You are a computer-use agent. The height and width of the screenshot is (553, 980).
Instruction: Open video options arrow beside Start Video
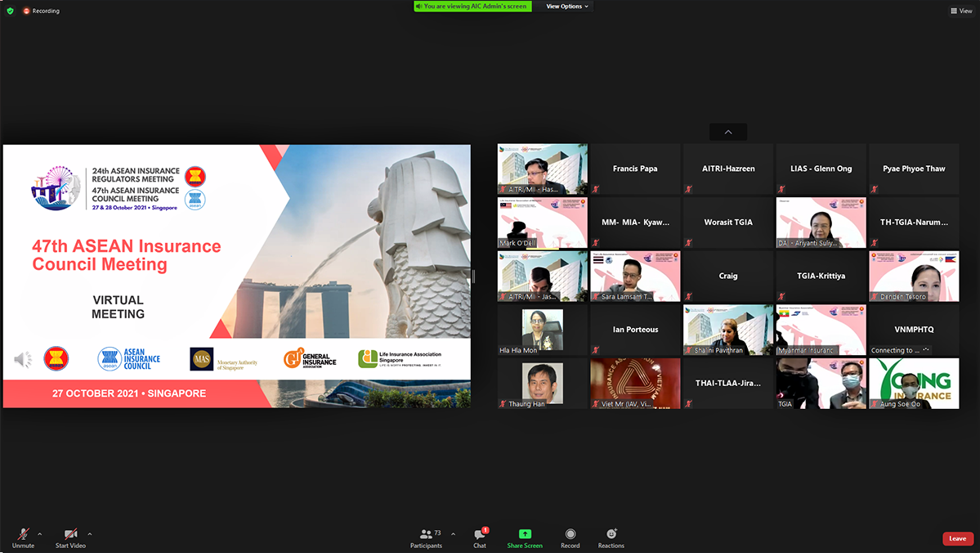pos(89,534)
